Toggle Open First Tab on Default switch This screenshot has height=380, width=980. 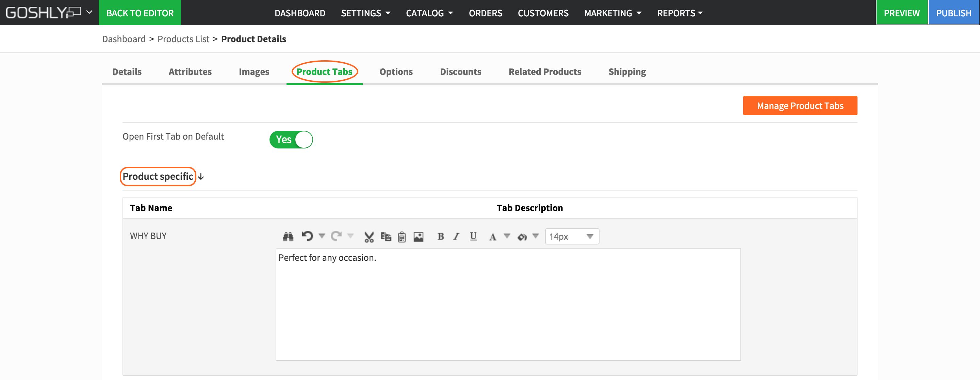pyautogui.click(x=291, y=139)
